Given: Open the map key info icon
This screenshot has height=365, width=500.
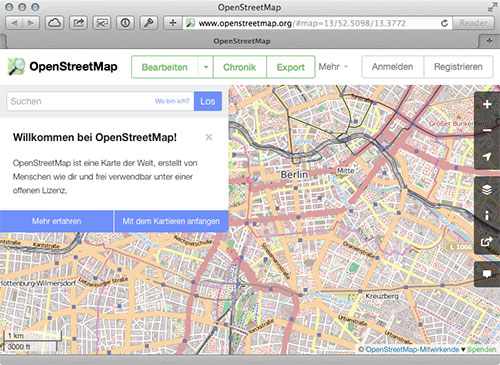Looking at the screenshot, I should [487, 216].
